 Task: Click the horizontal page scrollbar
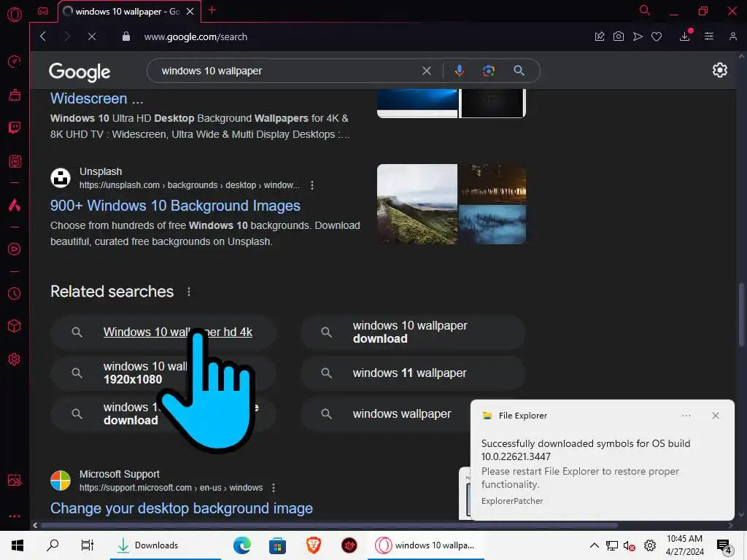(x=329, y=526)
